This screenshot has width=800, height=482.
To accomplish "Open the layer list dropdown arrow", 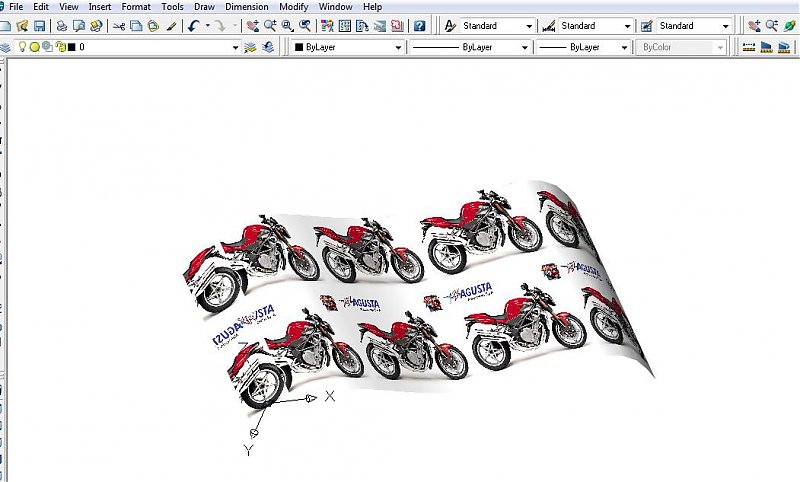I will (235, 47).
